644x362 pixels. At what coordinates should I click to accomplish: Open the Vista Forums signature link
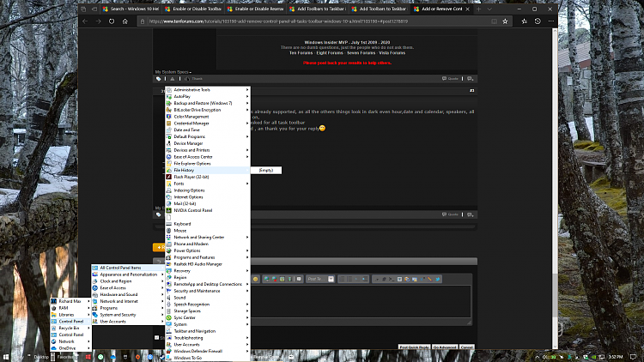pyautogui.click(x=392, y=53)
